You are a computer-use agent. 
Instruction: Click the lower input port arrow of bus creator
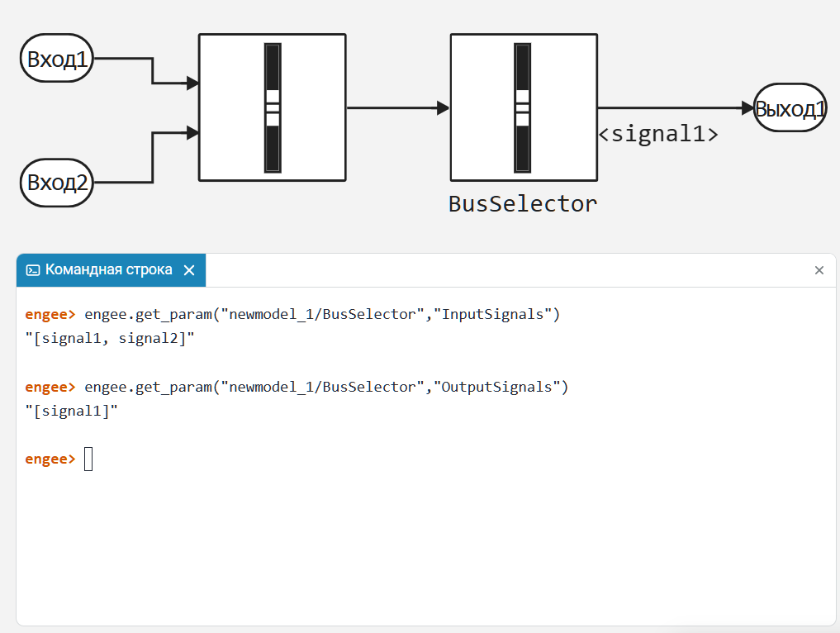[x=192, y=132]
